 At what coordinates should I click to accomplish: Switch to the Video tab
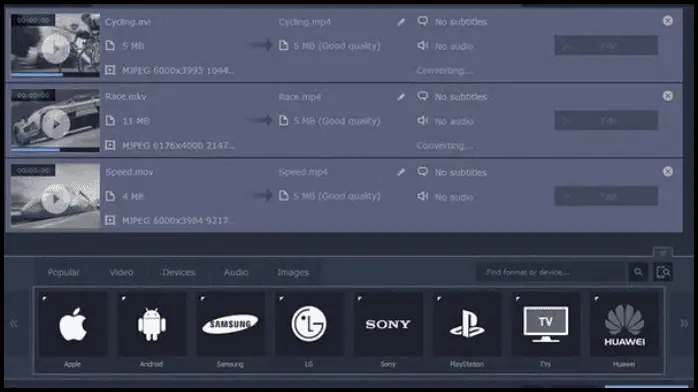tap(121, 272)
